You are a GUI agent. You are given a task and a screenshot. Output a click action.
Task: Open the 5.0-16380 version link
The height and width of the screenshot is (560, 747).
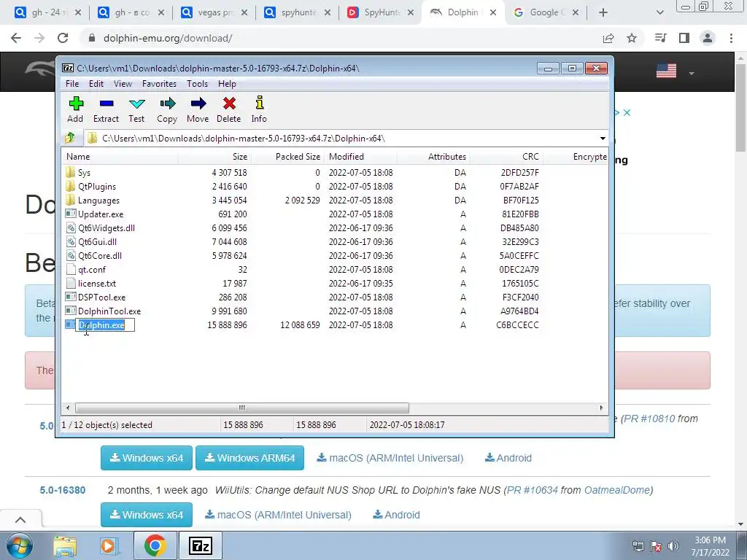click(x=63, y=490)
